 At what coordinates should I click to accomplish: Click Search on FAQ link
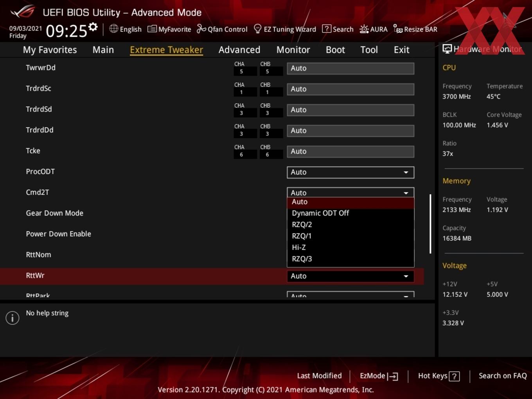503,376
